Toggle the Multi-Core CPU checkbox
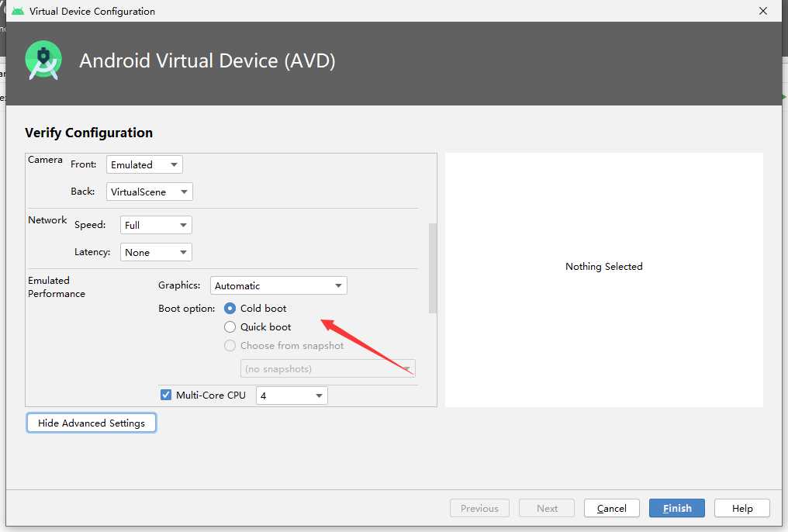This screenshot has width=788, height=532. (166, 395)
